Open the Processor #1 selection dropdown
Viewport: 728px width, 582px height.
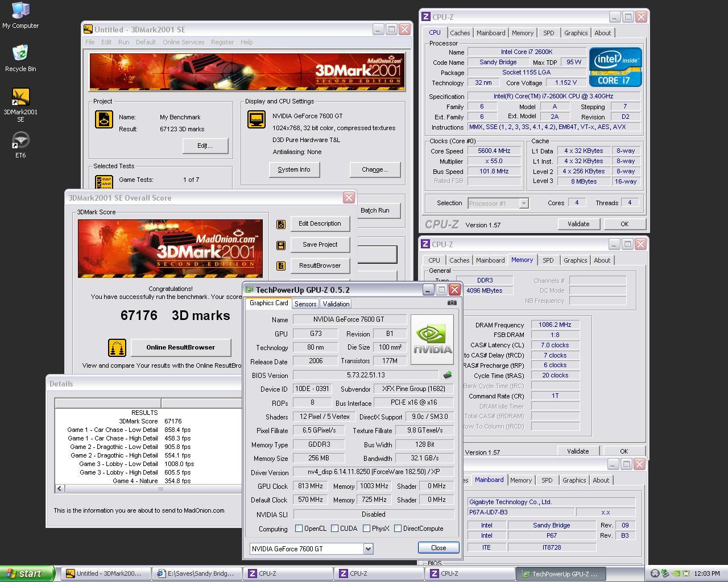click(x=524, y=203)
